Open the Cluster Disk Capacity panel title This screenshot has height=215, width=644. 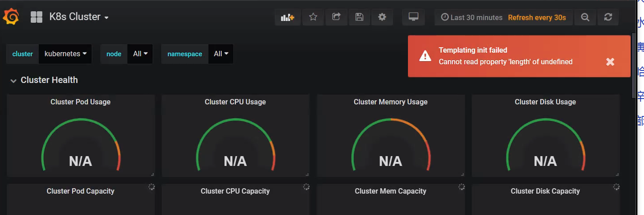pos(545,191)
